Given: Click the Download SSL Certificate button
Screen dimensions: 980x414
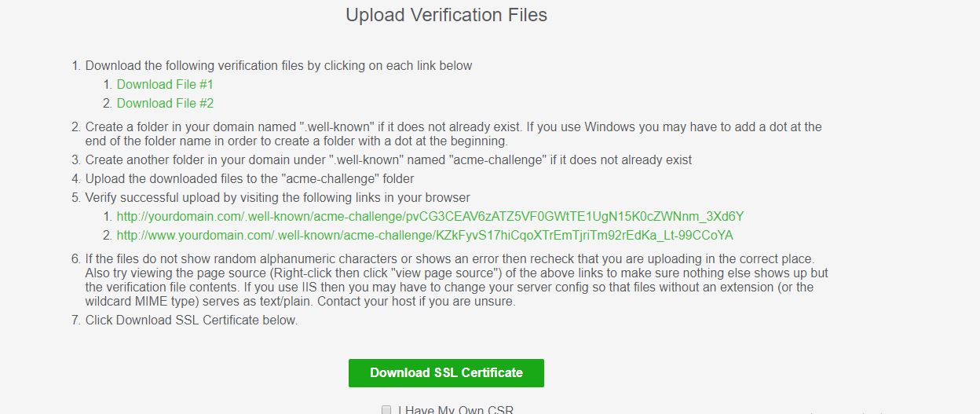Looking at the screenshot, I should coord(446,372).
